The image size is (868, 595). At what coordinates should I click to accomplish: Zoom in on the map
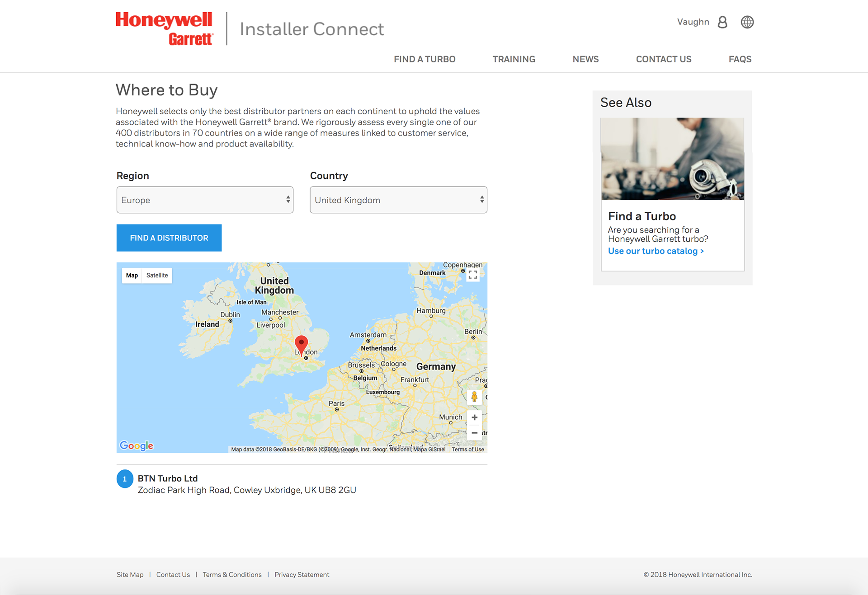click(x=474, y=417)
